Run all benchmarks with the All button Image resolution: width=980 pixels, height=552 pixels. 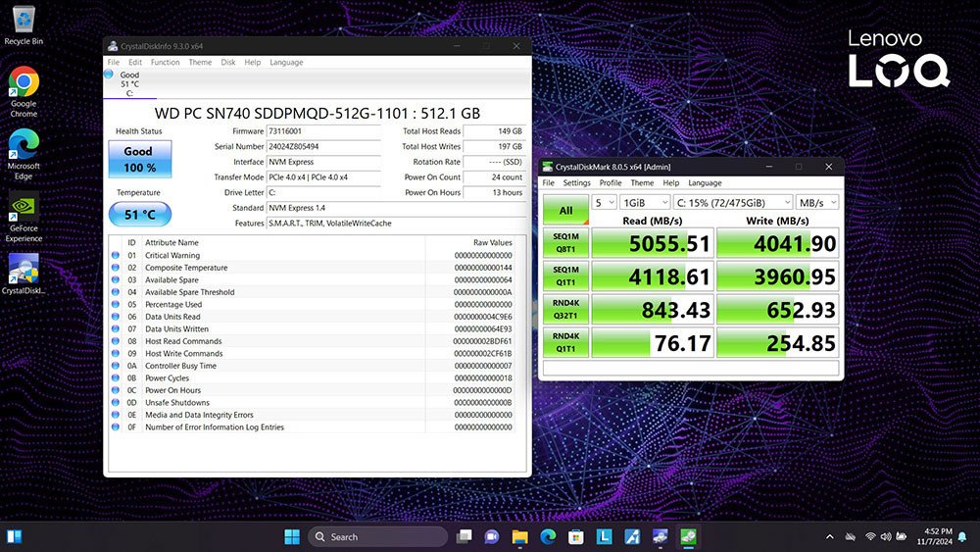565,210
